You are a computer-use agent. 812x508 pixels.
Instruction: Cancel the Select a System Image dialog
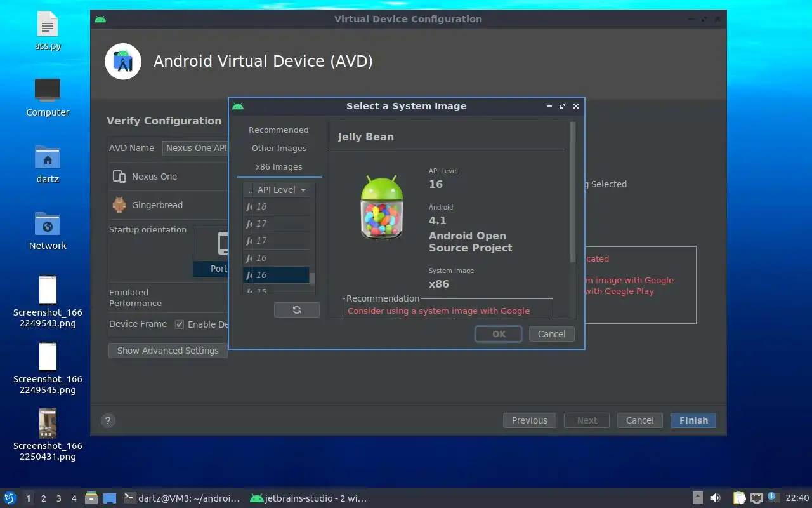click(551, 334)
